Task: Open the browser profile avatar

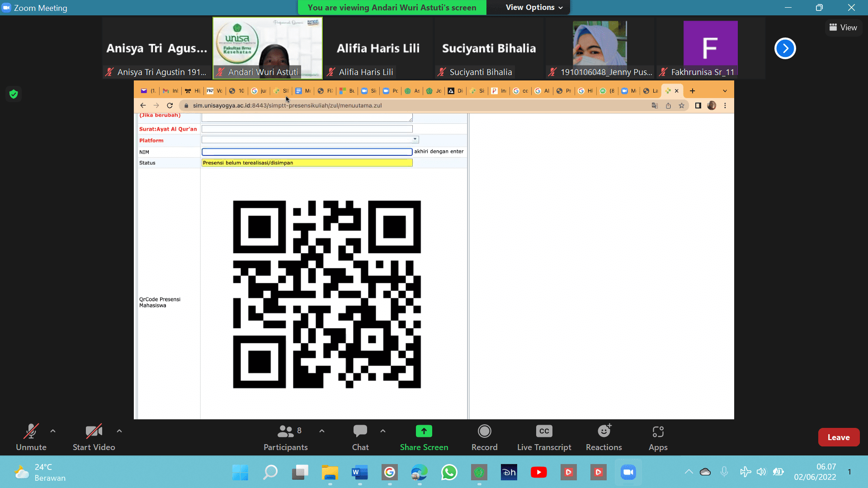Action: pyautogui.click(x=712, y=105)
